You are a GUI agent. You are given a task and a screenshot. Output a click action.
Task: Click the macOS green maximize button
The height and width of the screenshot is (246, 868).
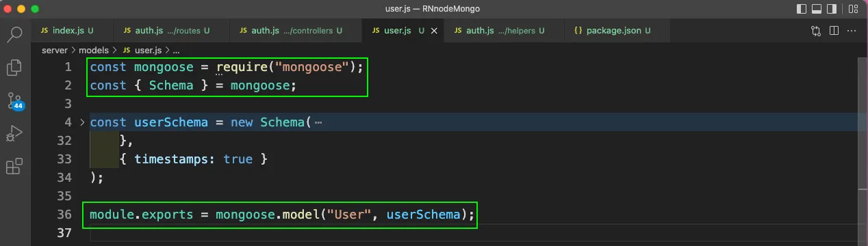click(x=35, y=10)
